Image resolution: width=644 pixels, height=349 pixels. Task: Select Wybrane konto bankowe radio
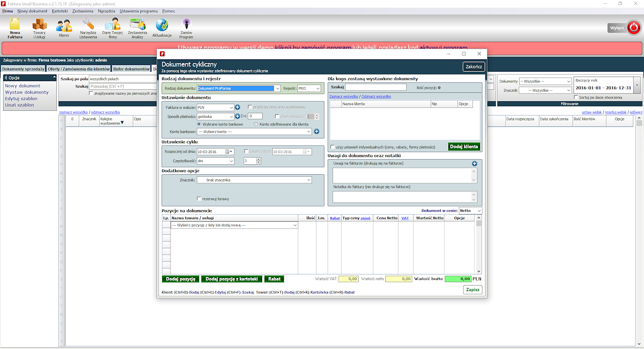pos(199,124)
